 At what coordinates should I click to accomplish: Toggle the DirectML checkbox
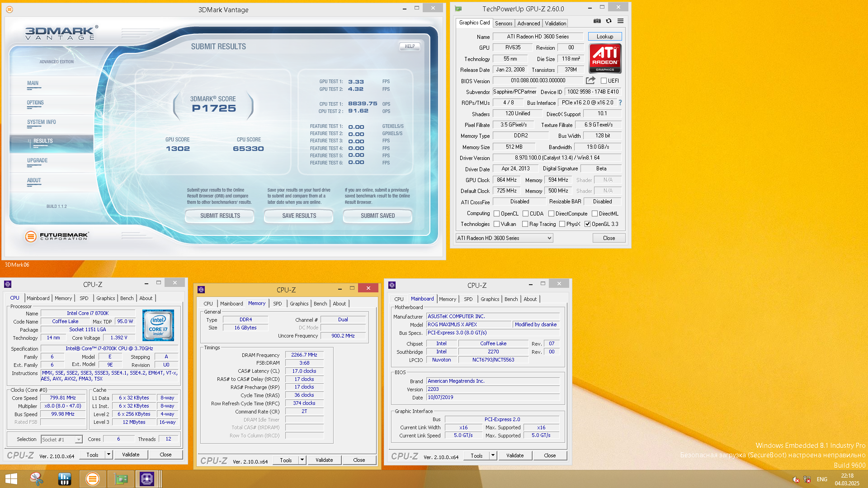594,214
